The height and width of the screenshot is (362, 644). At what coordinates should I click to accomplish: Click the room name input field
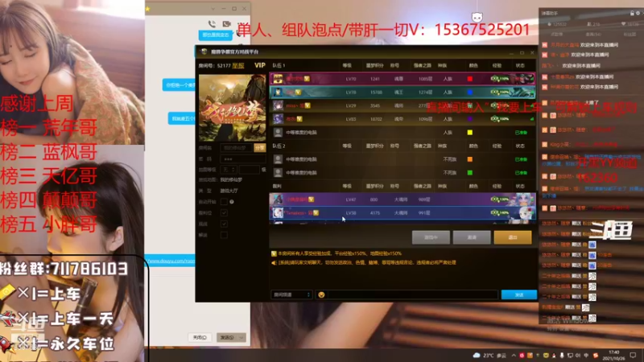point(237,148)
